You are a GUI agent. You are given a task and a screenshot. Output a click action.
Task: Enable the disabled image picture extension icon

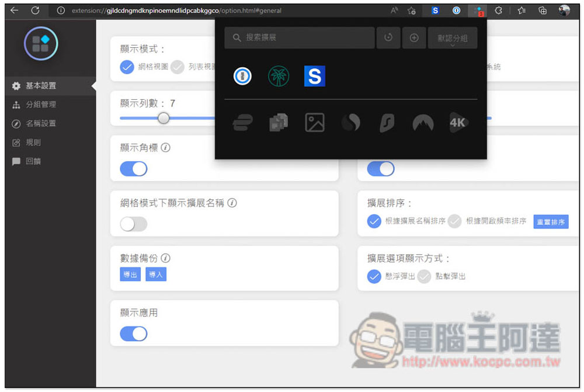(x=315, y=123)
